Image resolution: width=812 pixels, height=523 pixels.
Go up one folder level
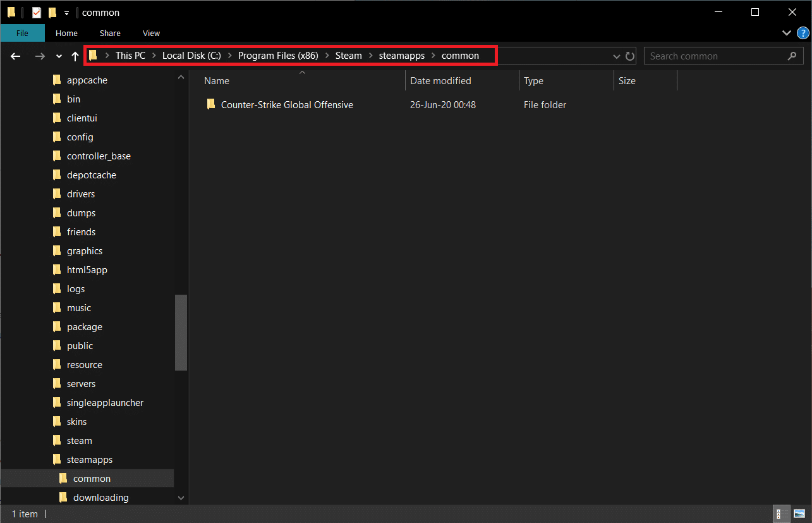[75, 56]
